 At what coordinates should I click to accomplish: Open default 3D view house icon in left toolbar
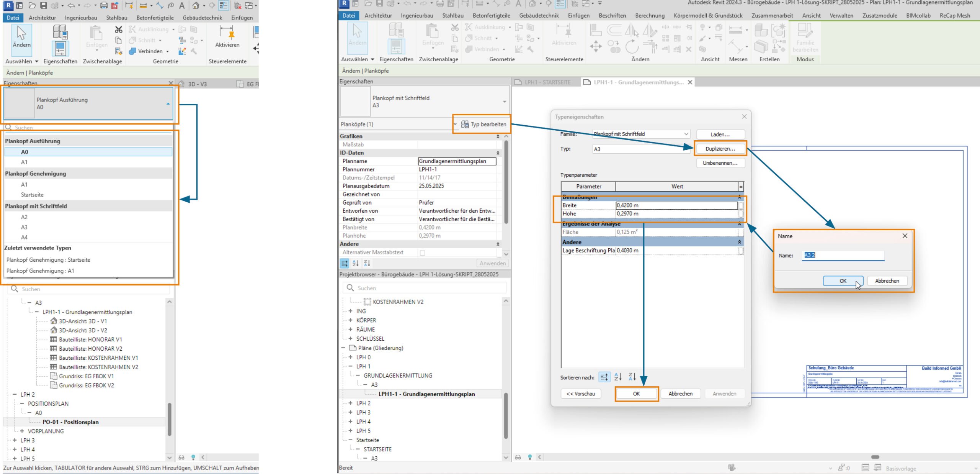(x=196, y=5)
